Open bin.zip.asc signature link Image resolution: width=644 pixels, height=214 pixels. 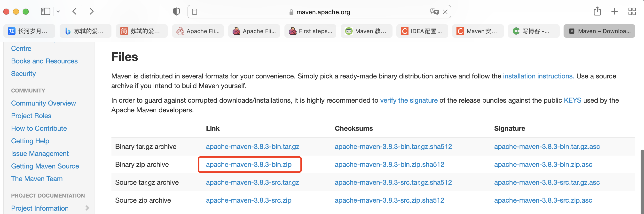click(x=543, y=165)
